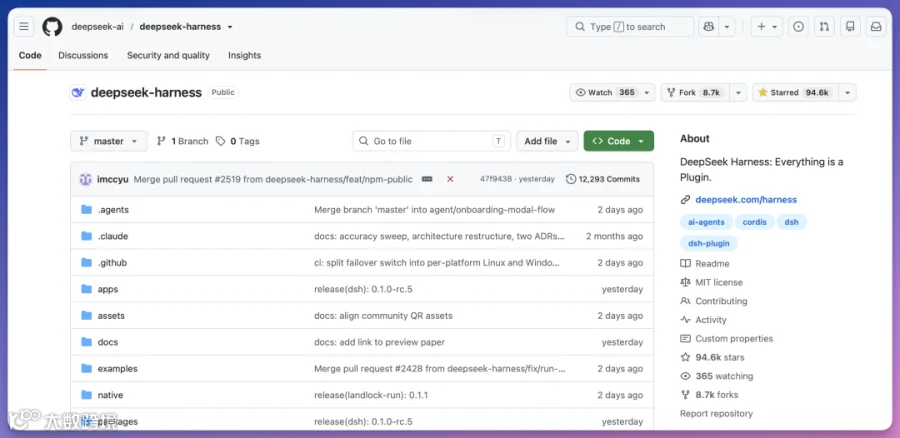Switch to the Code tab
The width and height of the screenshot is (900, 438).
pyautogui.click(x=30, y=56)
